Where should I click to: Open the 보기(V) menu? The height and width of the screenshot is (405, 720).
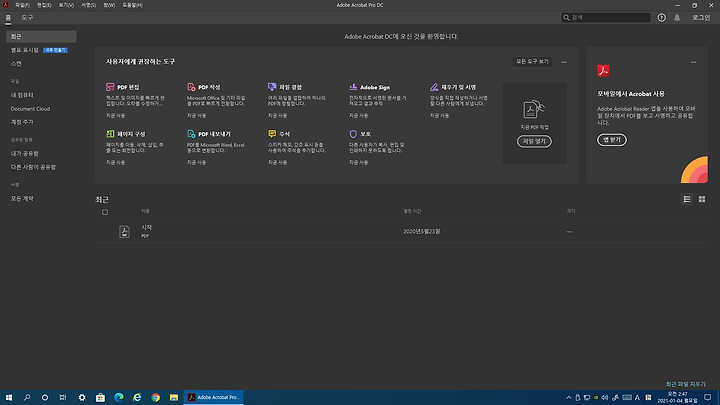(66, 5)
